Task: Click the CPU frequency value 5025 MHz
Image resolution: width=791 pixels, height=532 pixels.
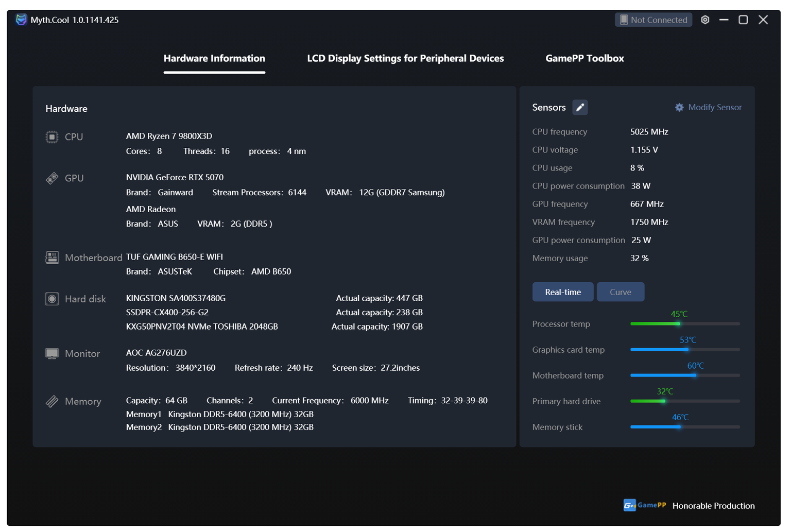Action: [649, 132]
